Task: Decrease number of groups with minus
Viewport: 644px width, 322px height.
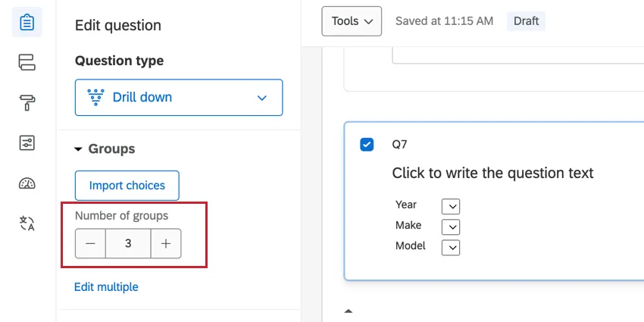Action: [x=90, y=244]
